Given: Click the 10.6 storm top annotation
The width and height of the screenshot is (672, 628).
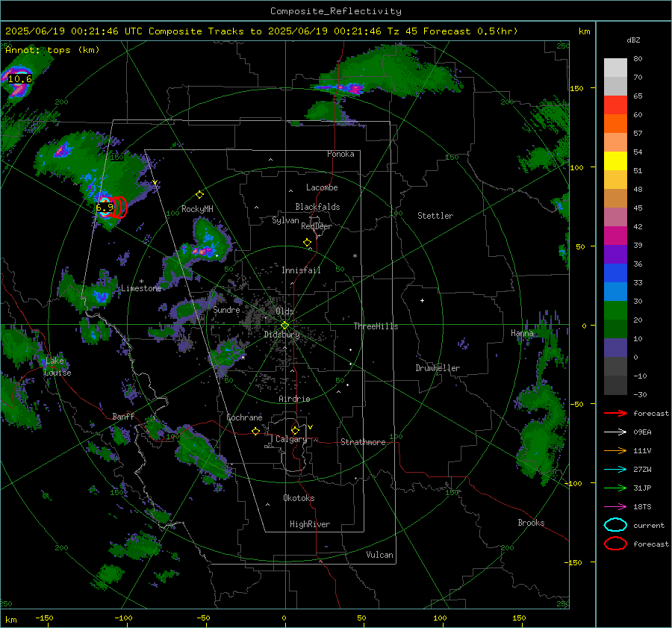Looking at the screenshot, I should (20, 79).
